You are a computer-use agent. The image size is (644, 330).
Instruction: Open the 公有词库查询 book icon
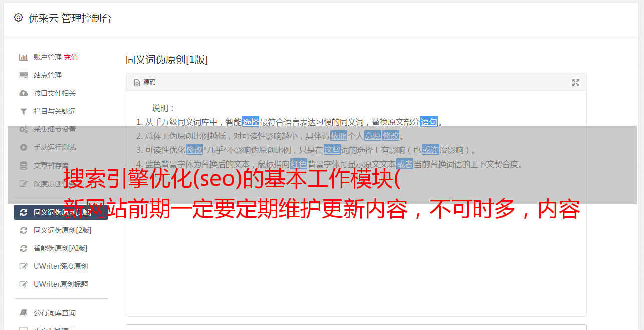tap(23, 313)
